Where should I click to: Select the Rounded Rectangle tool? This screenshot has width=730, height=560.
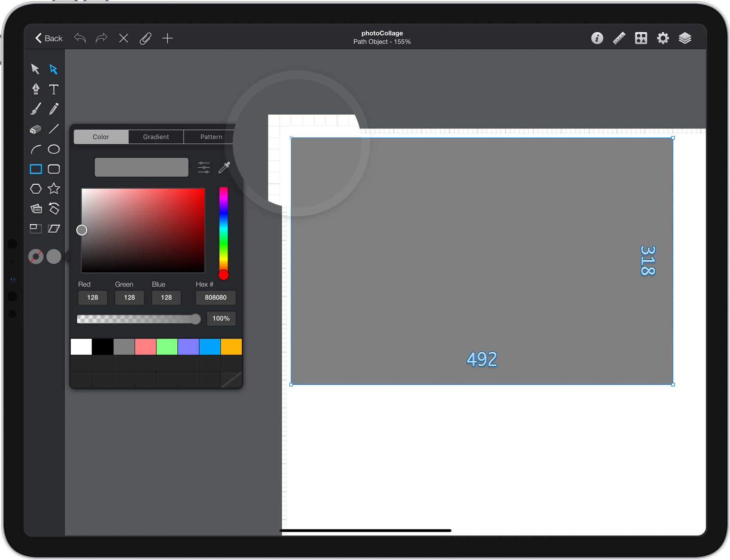[54, 169]
